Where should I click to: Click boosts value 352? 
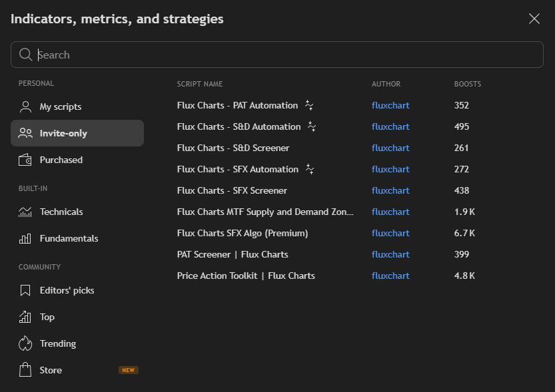(462, 105)
